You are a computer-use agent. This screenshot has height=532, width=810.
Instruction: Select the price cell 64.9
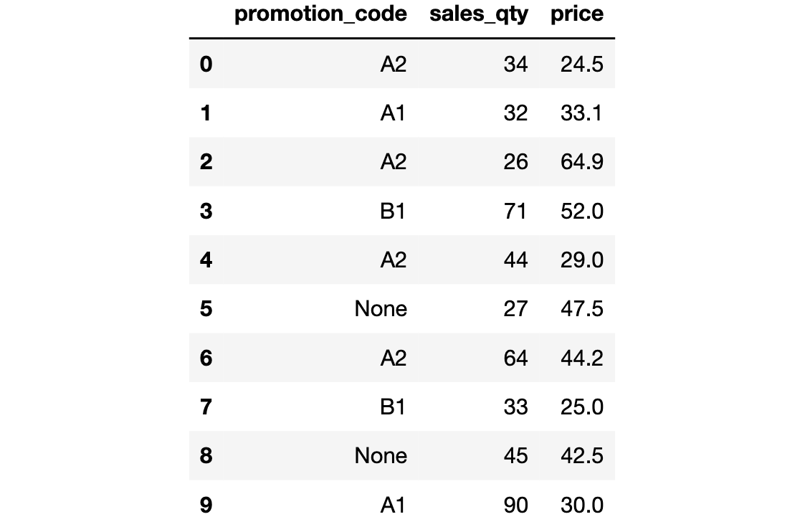pos(581,162)
